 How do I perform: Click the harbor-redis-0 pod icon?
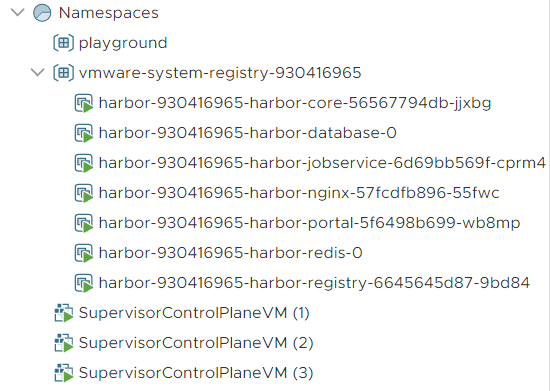84,253
